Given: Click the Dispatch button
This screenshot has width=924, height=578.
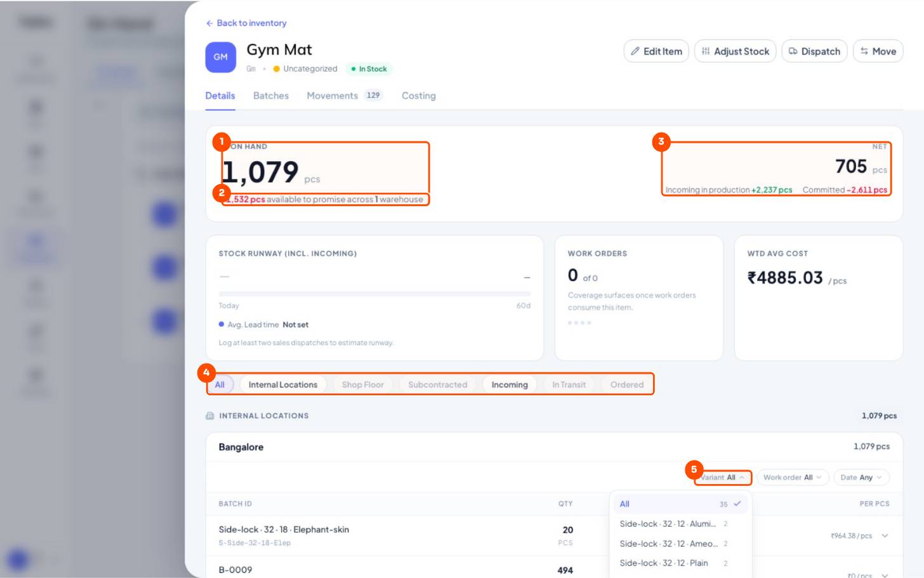Looking at the screenshot, I should pos(814,51).
